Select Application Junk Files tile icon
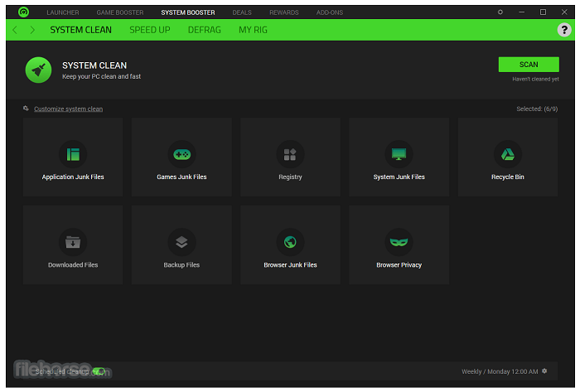Screen dimensions: 580x392 73,154
